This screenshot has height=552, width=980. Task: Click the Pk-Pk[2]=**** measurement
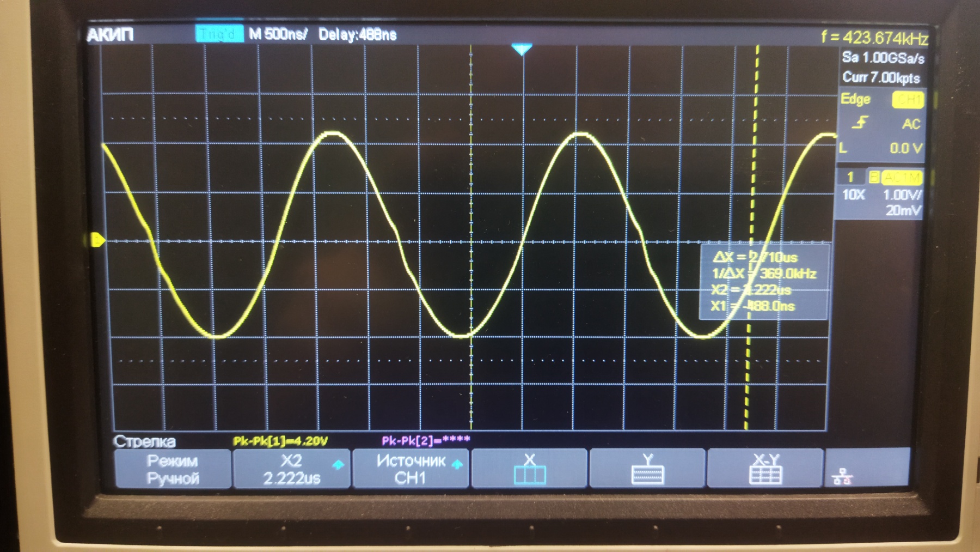pos(426,440)
